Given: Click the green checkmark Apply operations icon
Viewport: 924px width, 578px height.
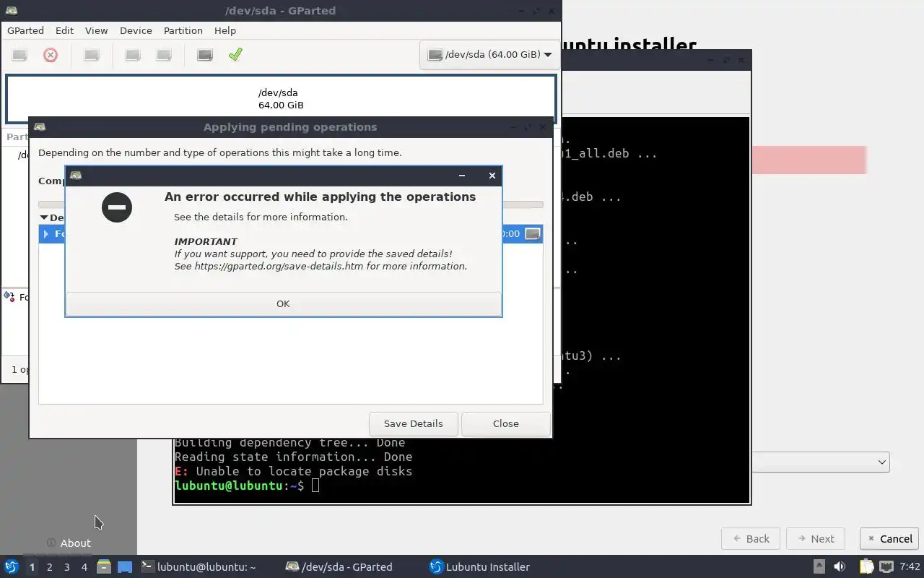Looking at the screenshot, I should [x=235, y=55].
